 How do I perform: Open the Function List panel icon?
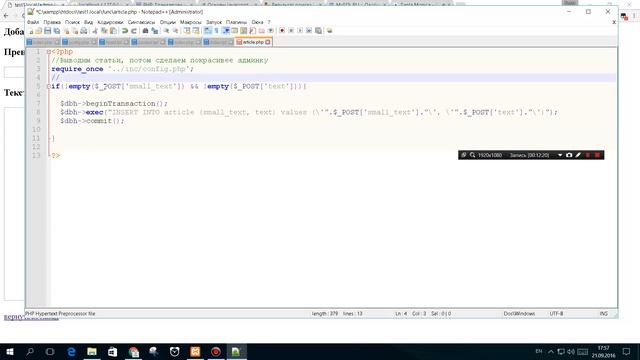253,31
